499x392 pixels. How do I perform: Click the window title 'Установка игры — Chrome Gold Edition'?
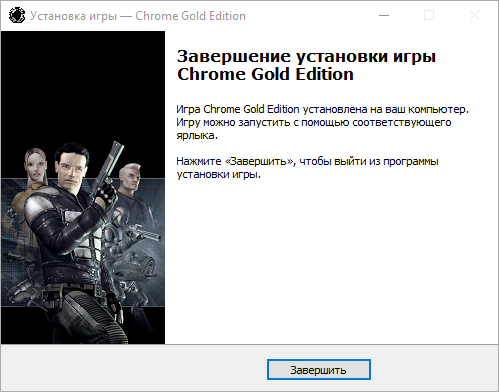point(138,16)
